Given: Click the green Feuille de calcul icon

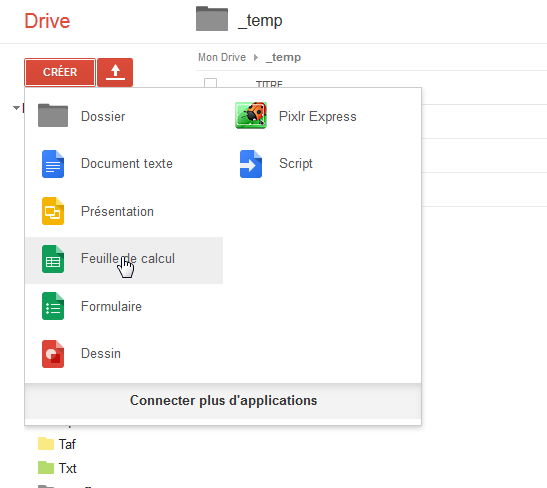Looking at the screenshot, I should pyautogui.click(x=53, y=259).
